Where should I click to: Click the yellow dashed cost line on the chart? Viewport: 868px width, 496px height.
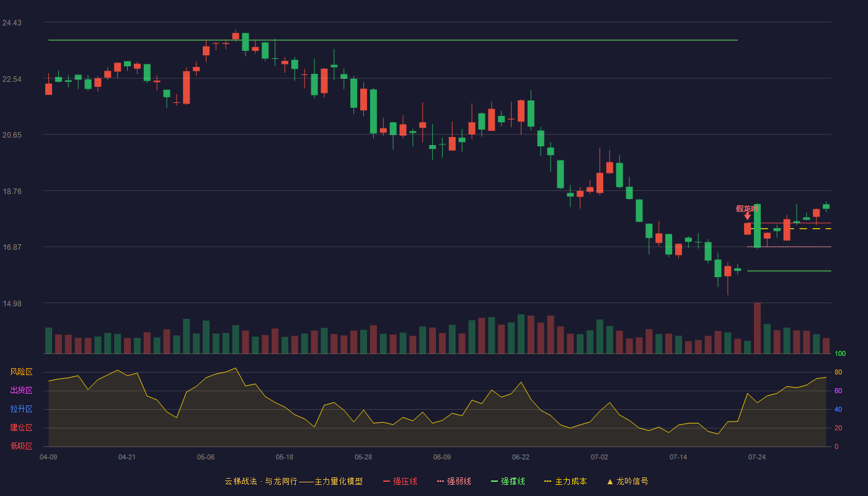790,229
